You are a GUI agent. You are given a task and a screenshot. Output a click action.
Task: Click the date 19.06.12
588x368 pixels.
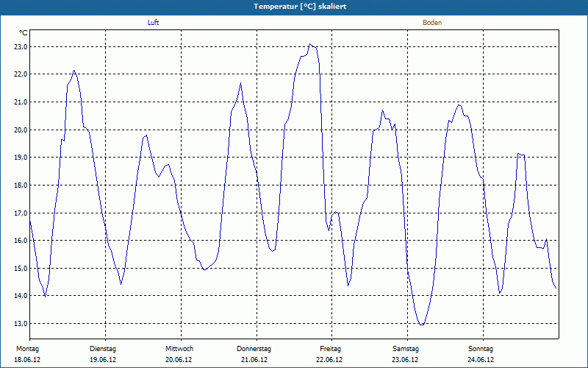click(x=103, y=360)
